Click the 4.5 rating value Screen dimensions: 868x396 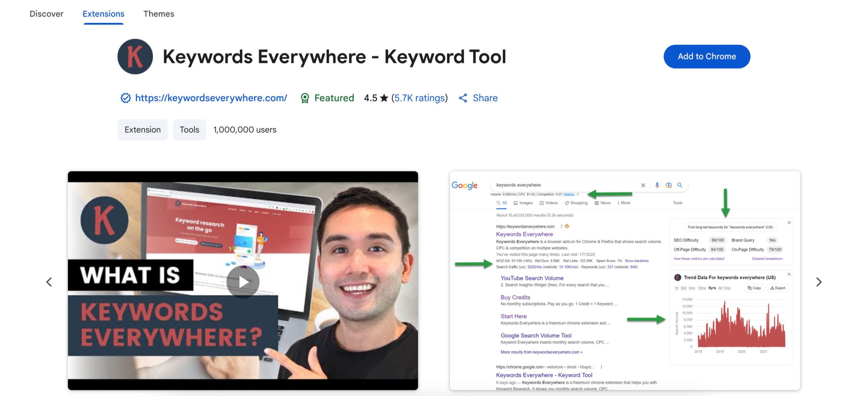(x=370, y=98)
